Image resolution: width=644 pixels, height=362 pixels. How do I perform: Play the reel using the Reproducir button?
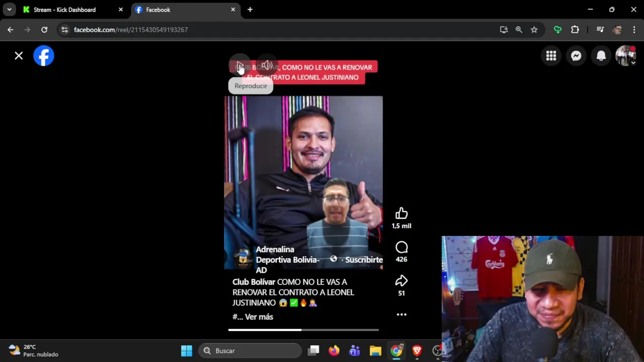(x=240, y=66)
